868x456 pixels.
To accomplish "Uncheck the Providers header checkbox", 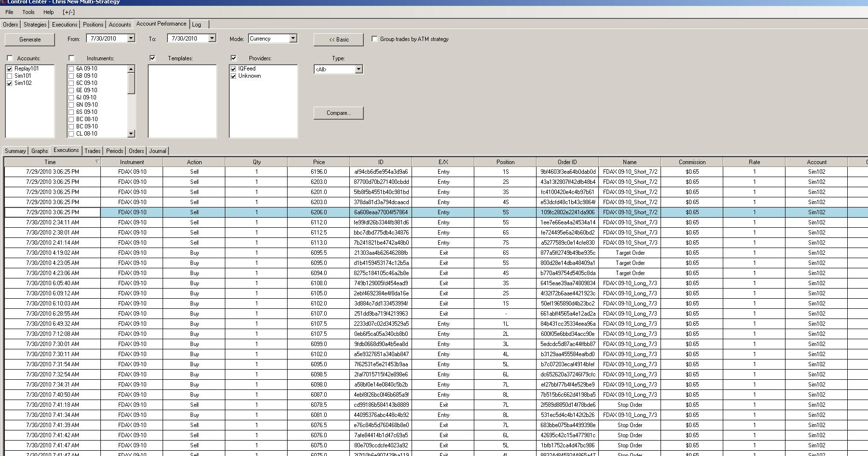I will tap(234, 58).
